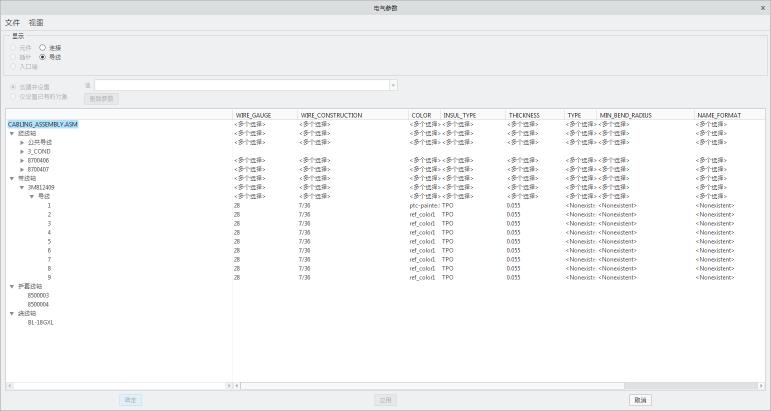Expand the 3_COND tree node

pos(22,151)
